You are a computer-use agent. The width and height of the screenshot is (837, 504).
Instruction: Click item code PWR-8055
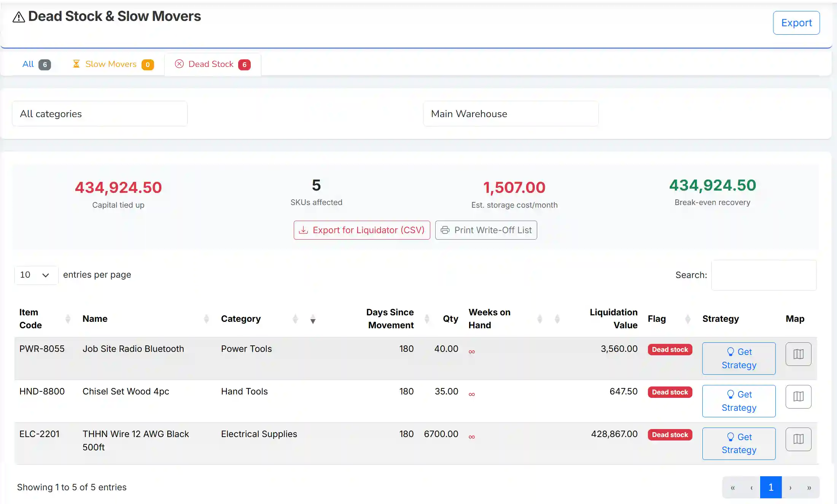(x=42, y=349)
